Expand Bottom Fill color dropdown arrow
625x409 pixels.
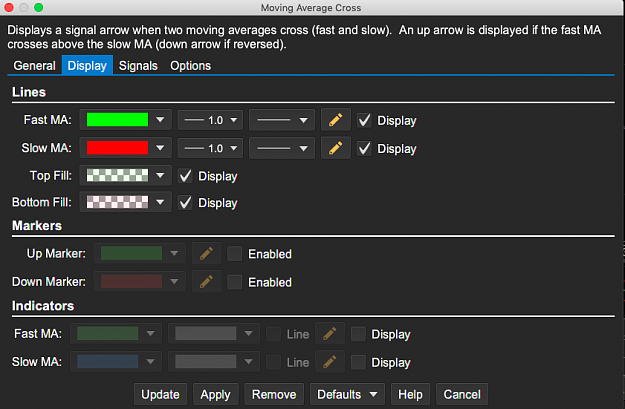pos(160,202)
